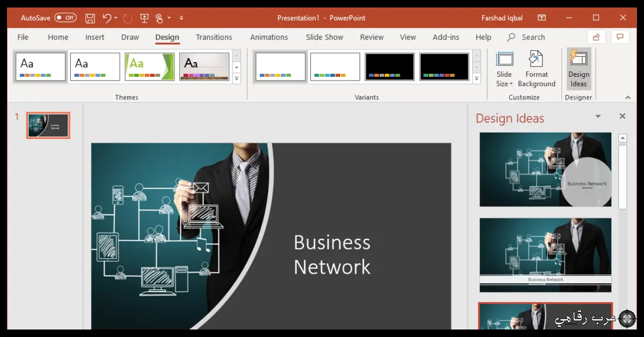Toggle the AutoSave switch
This screenshot has width=644, height=337.
[x=65, y=18]
